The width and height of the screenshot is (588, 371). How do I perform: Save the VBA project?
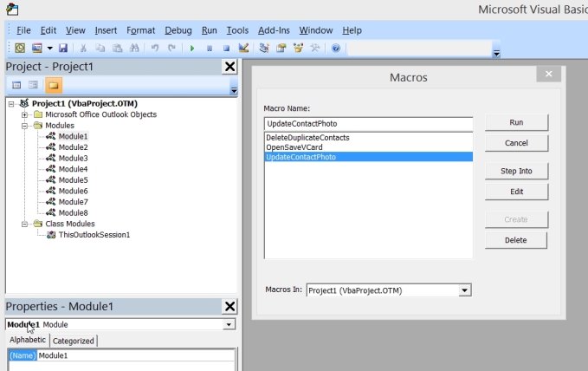tap(63, 48)
